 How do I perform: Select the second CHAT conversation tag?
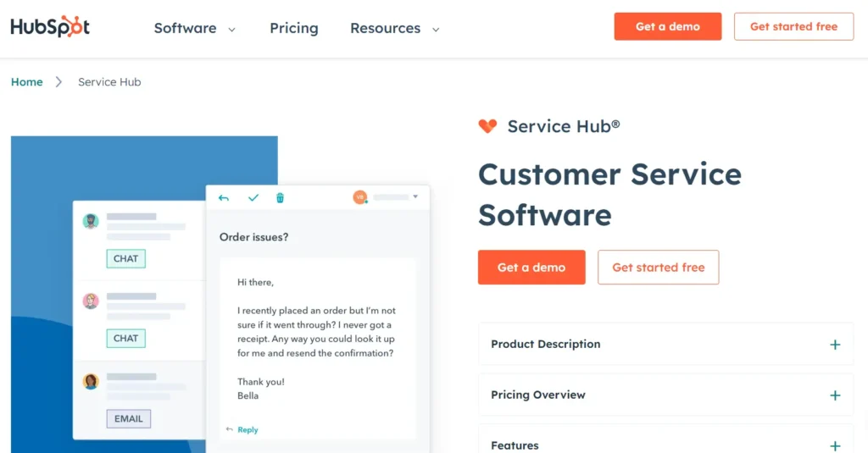pyautogui.click(x=125, y=339)
